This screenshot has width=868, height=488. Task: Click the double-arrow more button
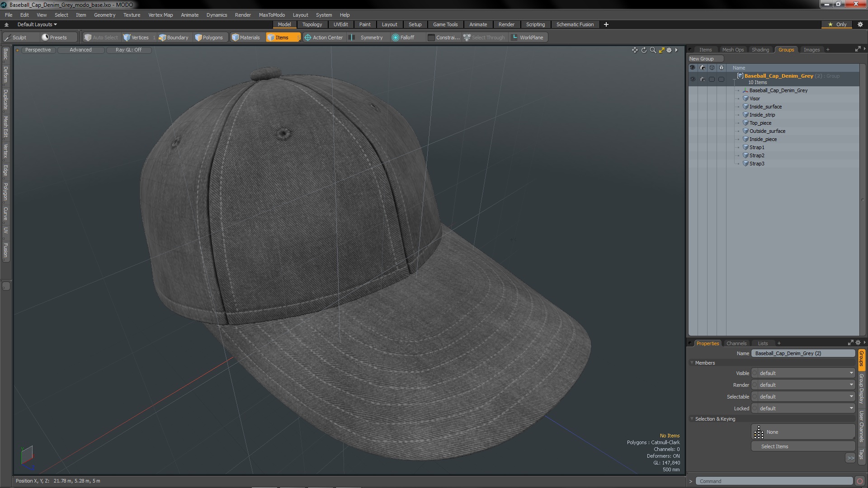850,458
